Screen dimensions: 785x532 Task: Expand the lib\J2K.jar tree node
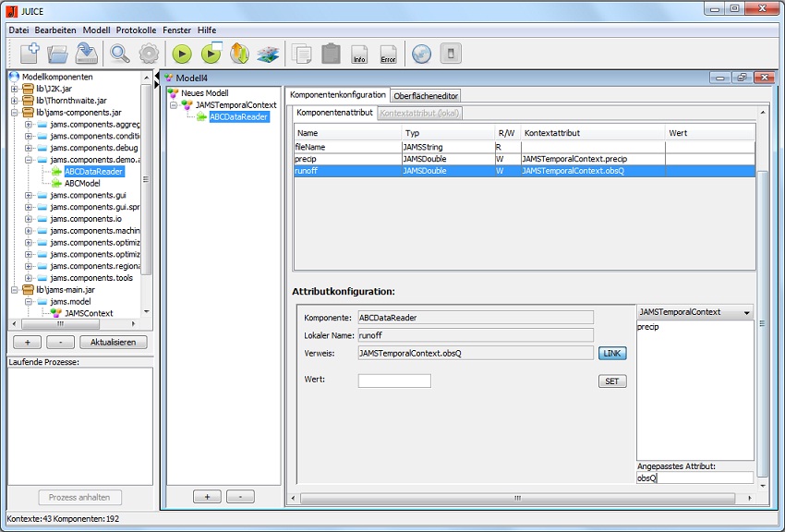[15, 89]
